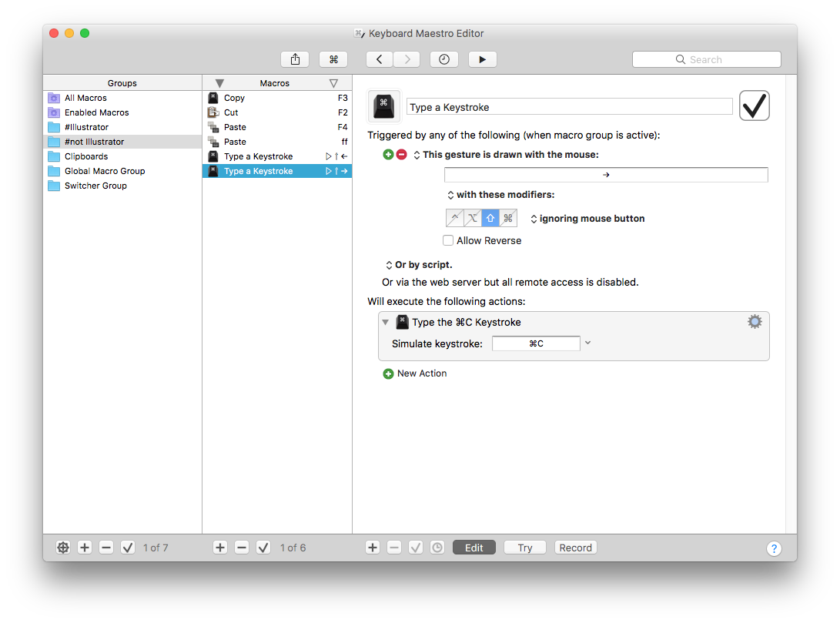
Task: Click the mouse gesture drawing field
Action: click(606, 175)
